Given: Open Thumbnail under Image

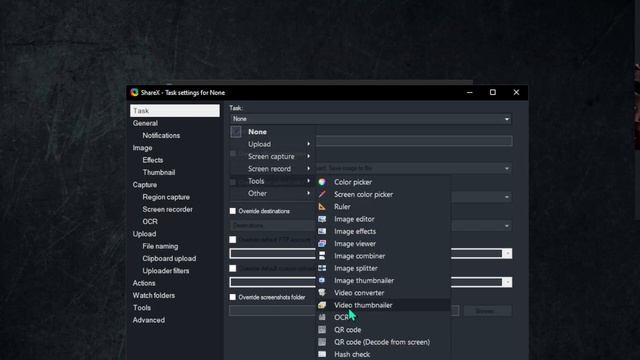Looking at the screenshot, I should tap(158, 172).
